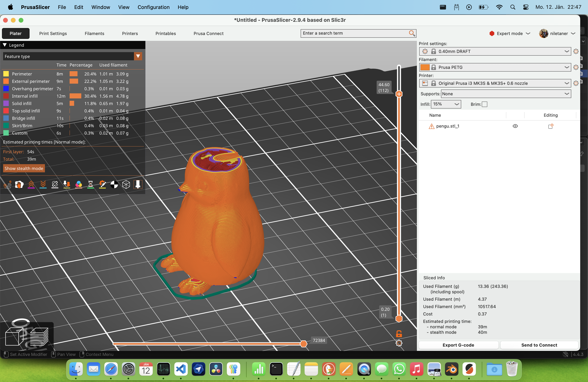Toggle the wipe moves hand icon
The width and height of the screenshot is (588, 382).
click(x=19, y=184)
